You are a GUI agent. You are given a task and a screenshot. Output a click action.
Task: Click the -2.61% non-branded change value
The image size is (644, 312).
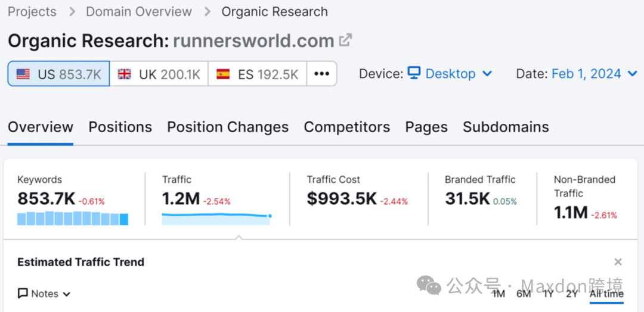point(603,215)
